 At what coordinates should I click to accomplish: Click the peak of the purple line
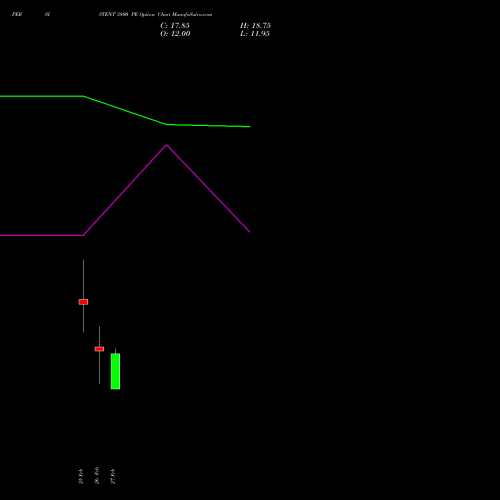coord(167,145)
